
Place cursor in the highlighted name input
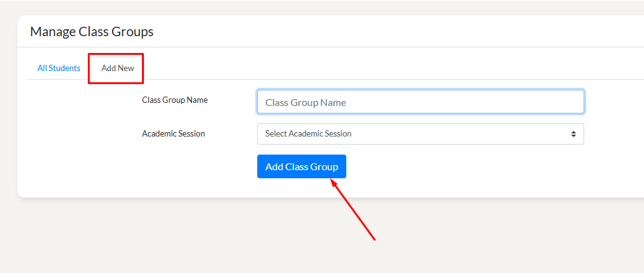[420, 102]
